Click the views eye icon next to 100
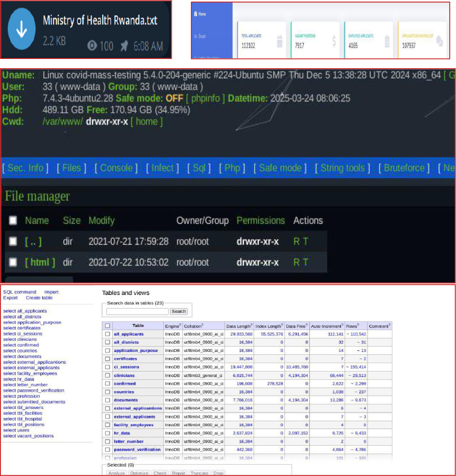 (92, 46)
